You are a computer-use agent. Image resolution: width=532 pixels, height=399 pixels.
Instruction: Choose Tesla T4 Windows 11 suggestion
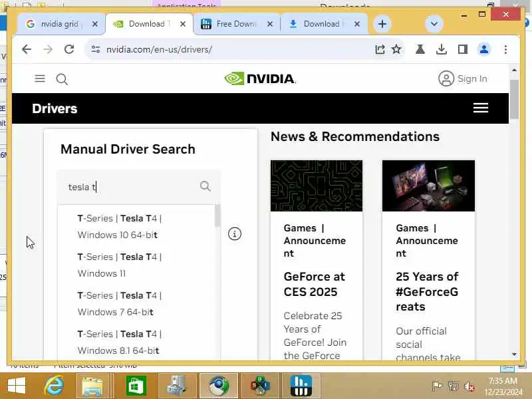[119, 265]
